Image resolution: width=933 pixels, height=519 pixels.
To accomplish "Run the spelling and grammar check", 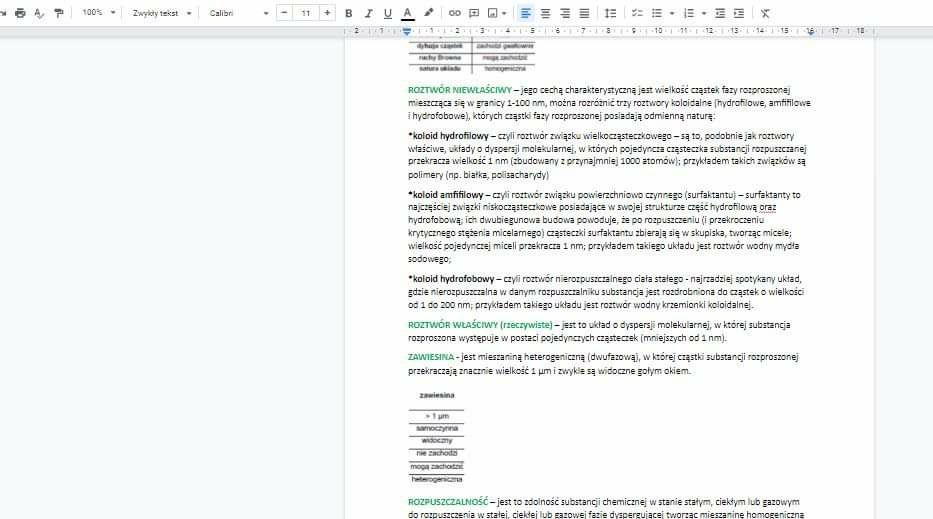I will (39, 13).
